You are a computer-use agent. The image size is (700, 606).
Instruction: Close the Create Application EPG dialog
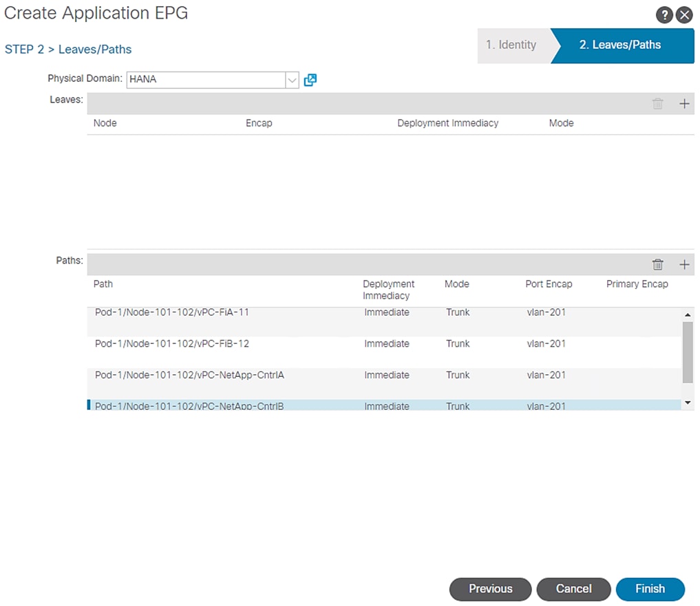point(683,15)
